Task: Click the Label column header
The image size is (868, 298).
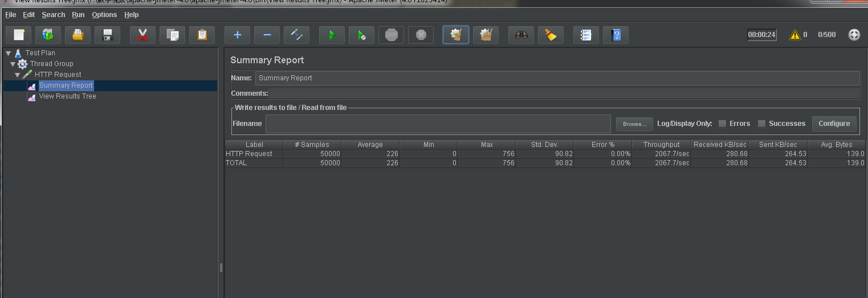Action: tap(254, 145)
